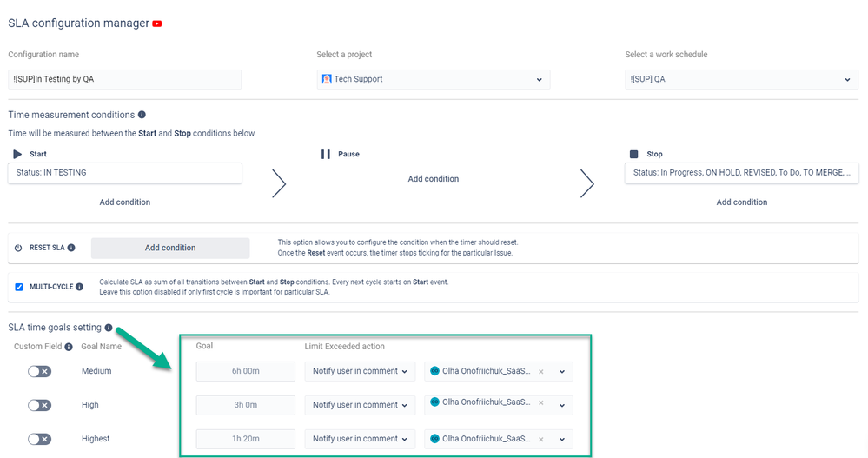
Task: Click the RESET SLA power icon
Action: point(18,248)
